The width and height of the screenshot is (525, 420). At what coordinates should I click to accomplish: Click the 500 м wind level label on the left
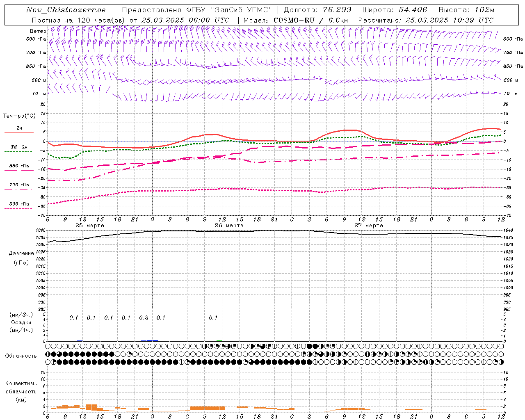pos(39,80)
